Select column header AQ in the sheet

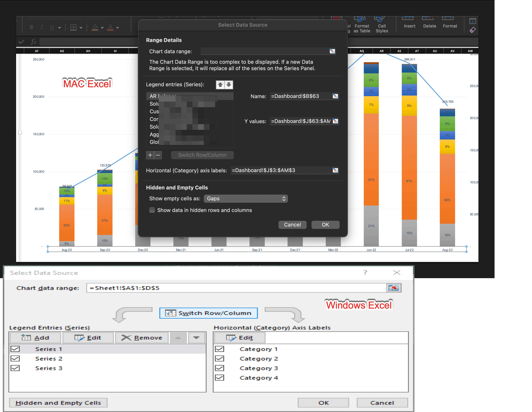pos(362,51)
